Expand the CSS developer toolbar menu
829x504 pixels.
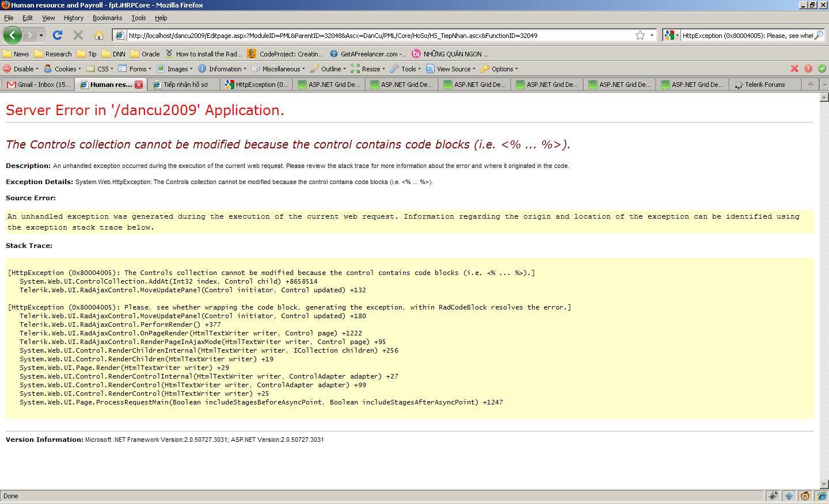[x=100, y=69]
